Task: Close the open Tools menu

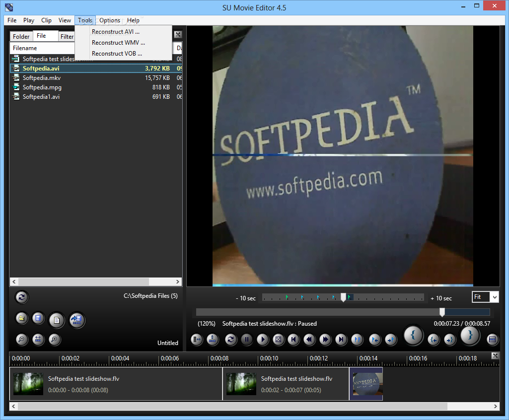Action: tap(85, 20)
